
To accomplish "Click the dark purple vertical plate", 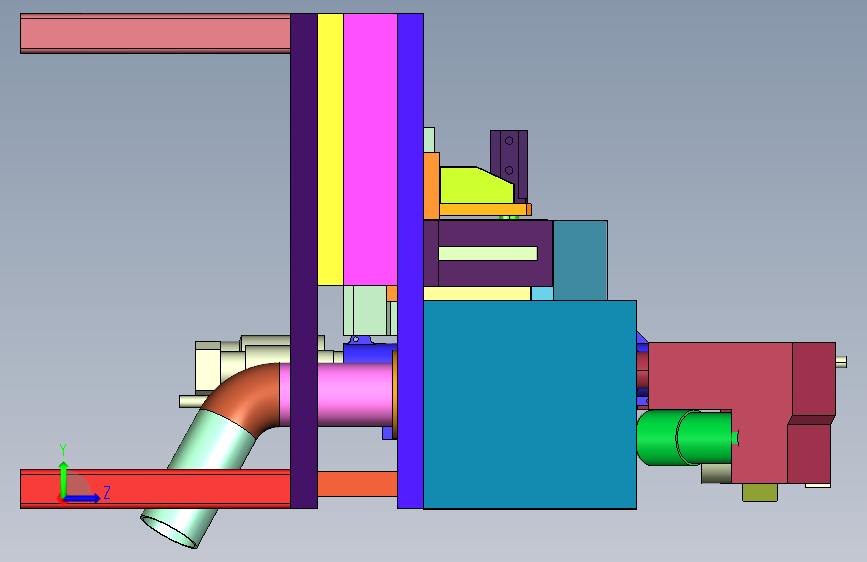I will tap(304, 261).
